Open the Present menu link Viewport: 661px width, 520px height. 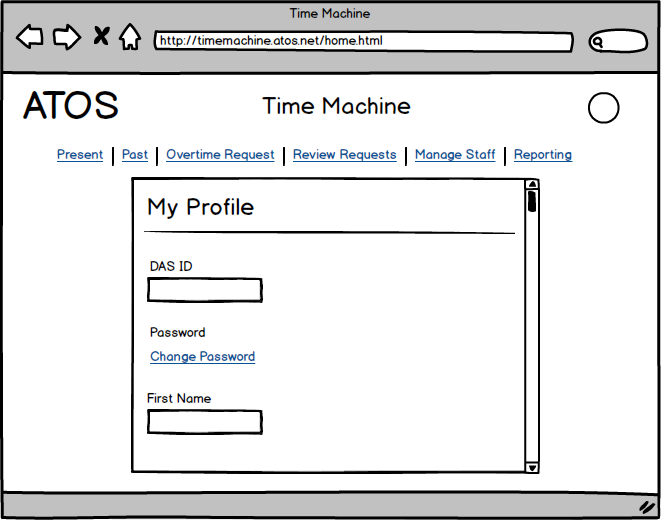coord(80,155)
